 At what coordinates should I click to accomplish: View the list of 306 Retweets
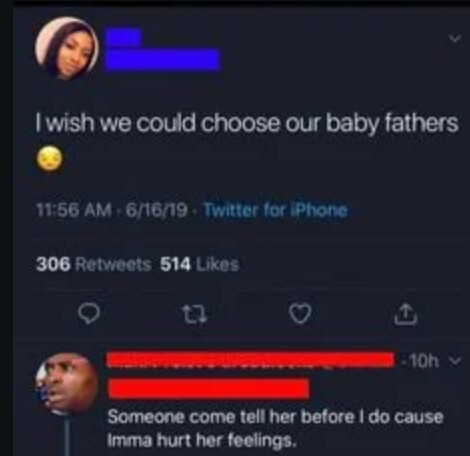pos(94,265)
